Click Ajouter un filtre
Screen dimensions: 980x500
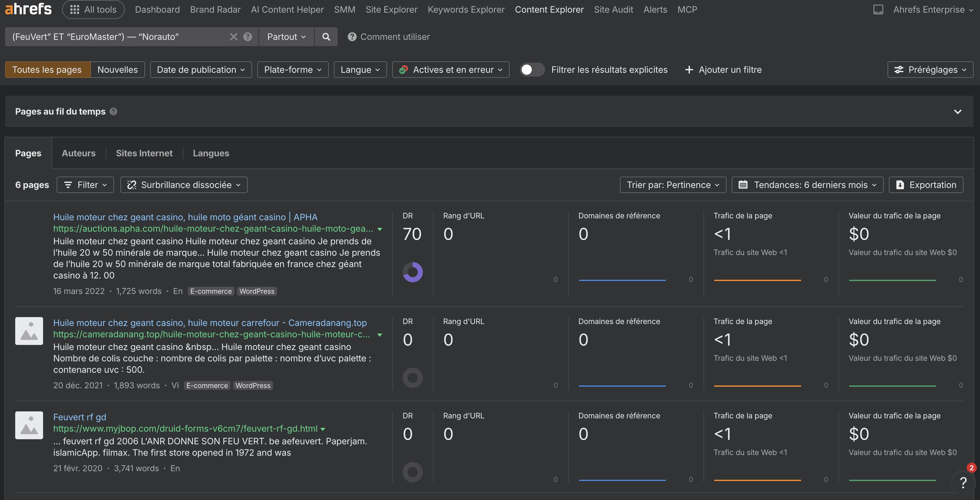point(723,70)
